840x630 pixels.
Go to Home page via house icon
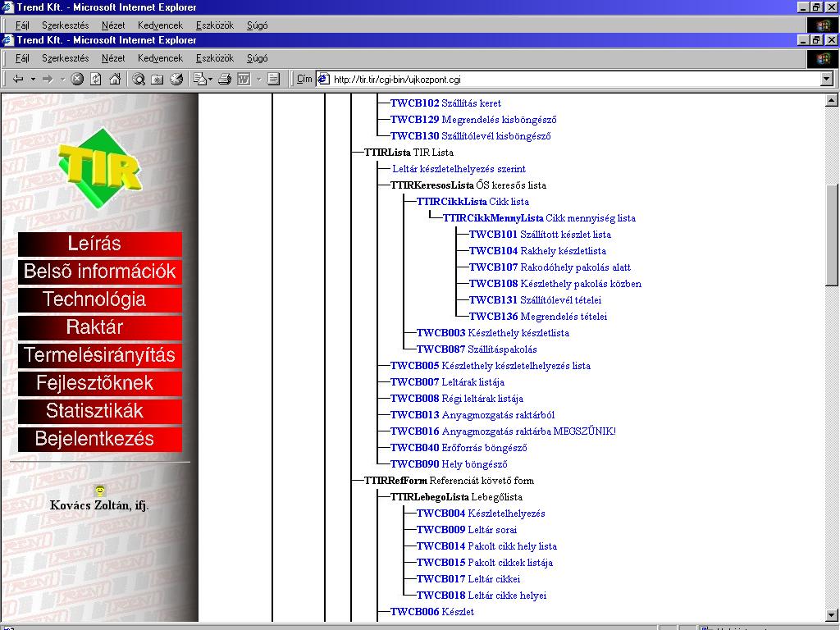[115, 80]
